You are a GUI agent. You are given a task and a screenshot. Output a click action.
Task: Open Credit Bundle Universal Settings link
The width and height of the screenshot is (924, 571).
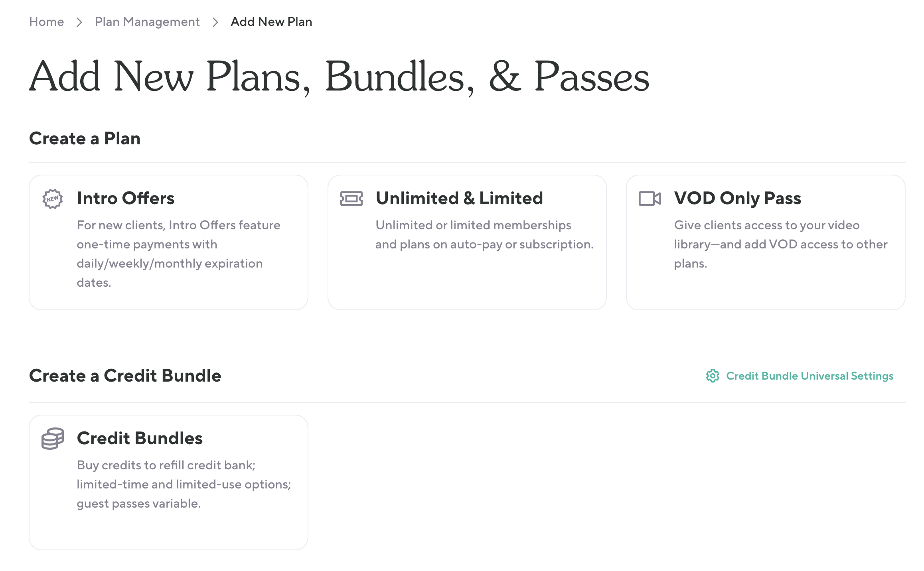809,376
